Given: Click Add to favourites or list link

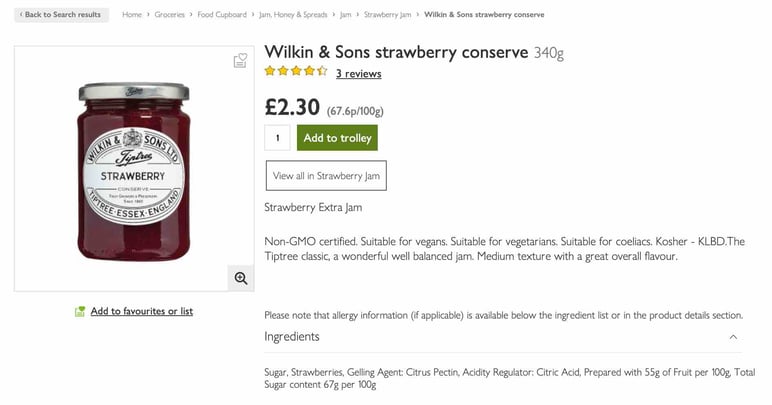Looking at the screenshot, I should [x=142, y=311].
